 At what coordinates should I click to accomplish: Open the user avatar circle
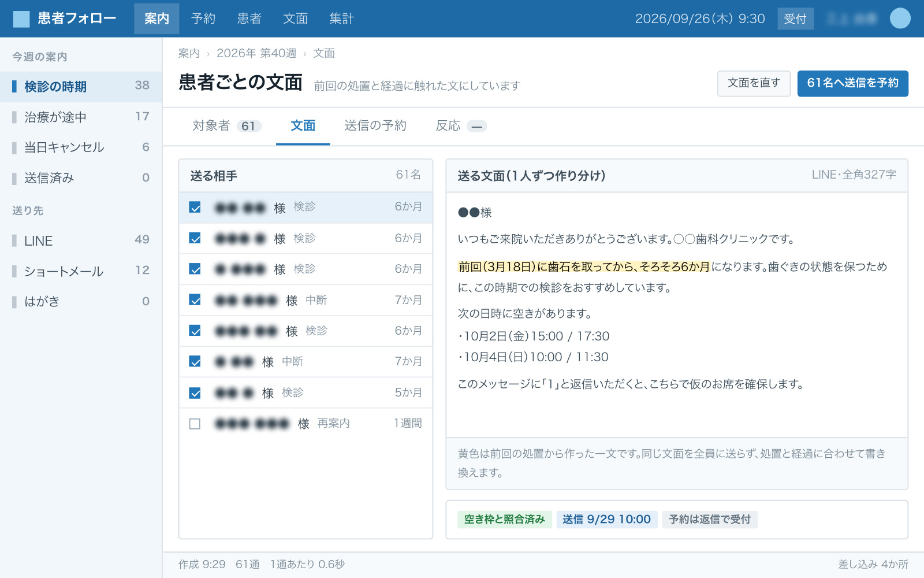pyautogui.click(x=900, y=18)
